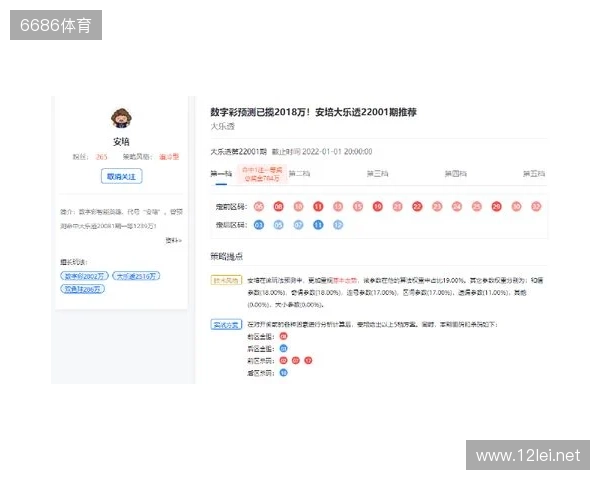Viewport: 600px width, 480px height.
Task: Select dark red front-zone ball 08
Action: coord(279,207)
